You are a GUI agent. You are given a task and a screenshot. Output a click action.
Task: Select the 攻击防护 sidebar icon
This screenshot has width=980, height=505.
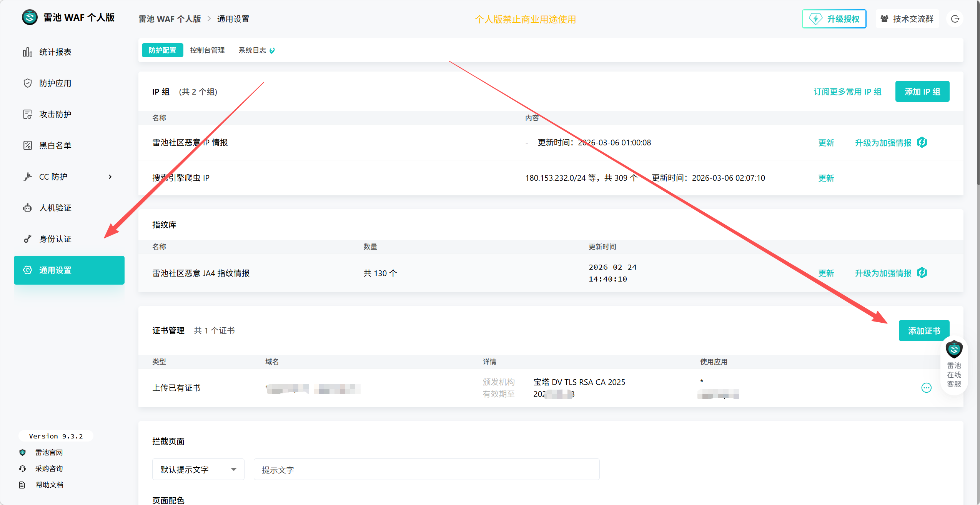point(27,114)
